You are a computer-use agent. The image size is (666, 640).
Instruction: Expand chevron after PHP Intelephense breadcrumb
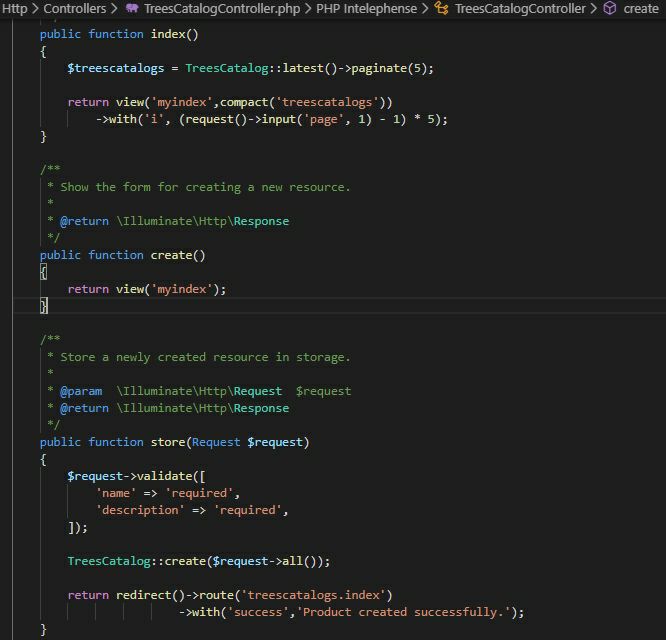click(425, 8)
